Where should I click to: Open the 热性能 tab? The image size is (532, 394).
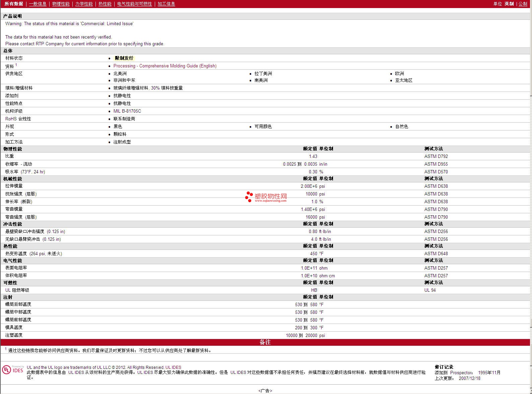[x=105, y=4]
